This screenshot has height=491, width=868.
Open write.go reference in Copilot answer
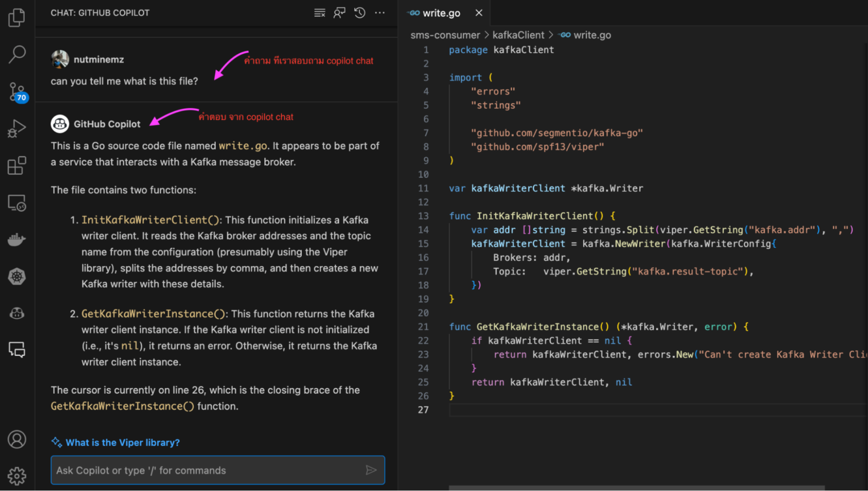(243, 146)
